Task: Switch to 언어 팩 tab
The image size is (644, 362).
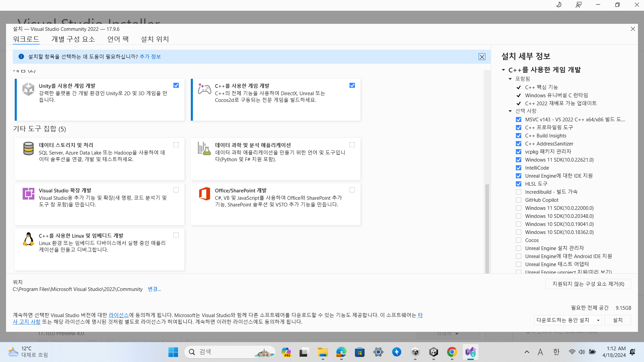Action: [x=118, y=39]
